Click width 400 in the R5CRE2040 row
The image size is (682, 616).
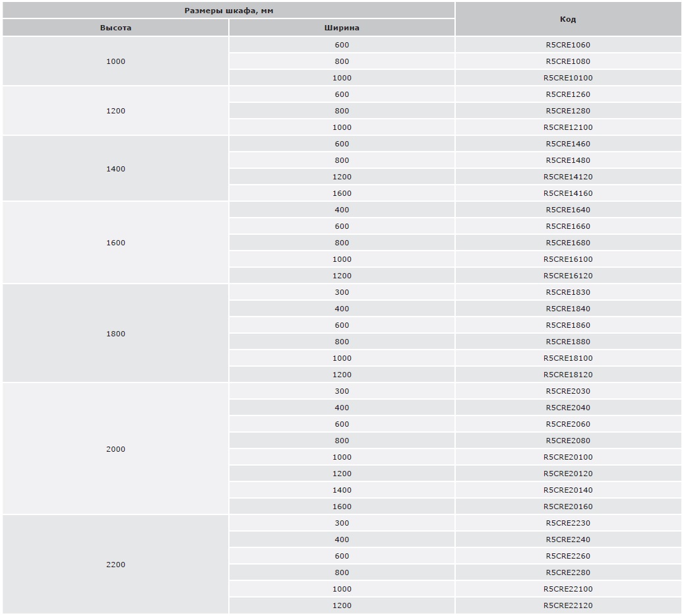(342, 408)
